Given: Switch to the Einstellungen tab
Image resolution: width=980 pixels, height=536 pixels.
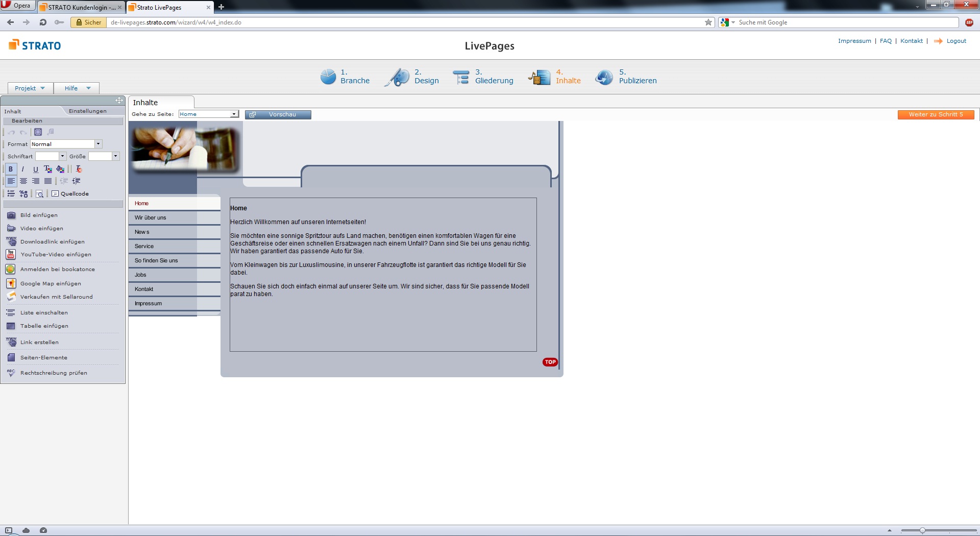Looking at the screenshot, I should coord(88,111).
